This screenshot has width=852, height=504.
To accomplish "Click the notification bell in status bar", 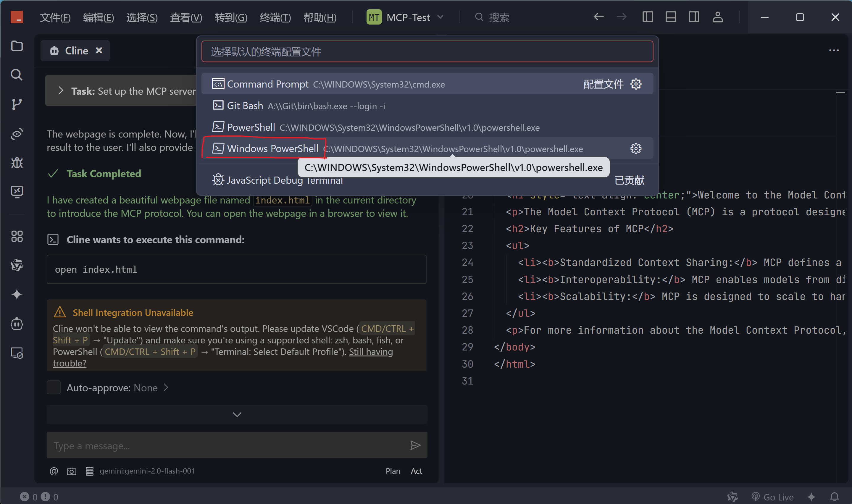I will [834, 497].
